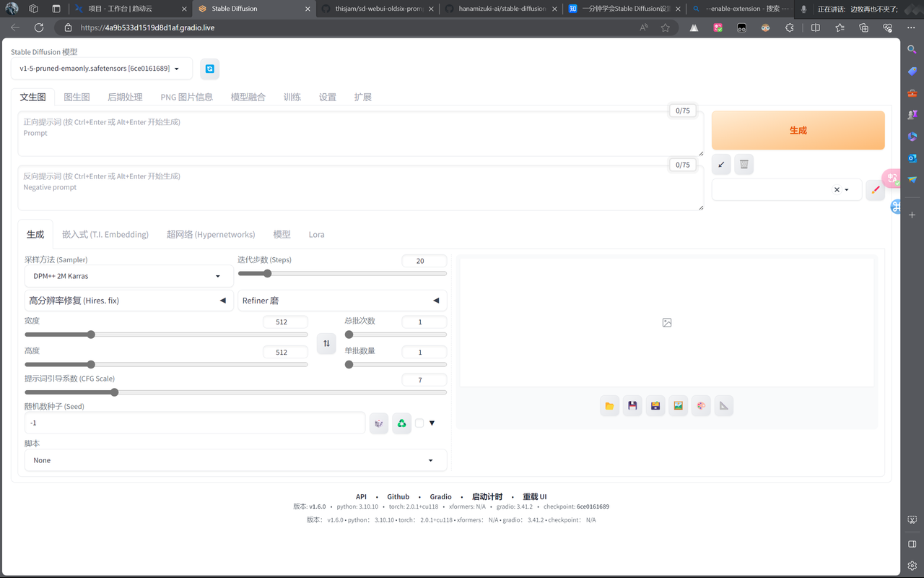The image size is (924, 578).
Task: Click the negative prompt text area
Action: pos(360,188)
